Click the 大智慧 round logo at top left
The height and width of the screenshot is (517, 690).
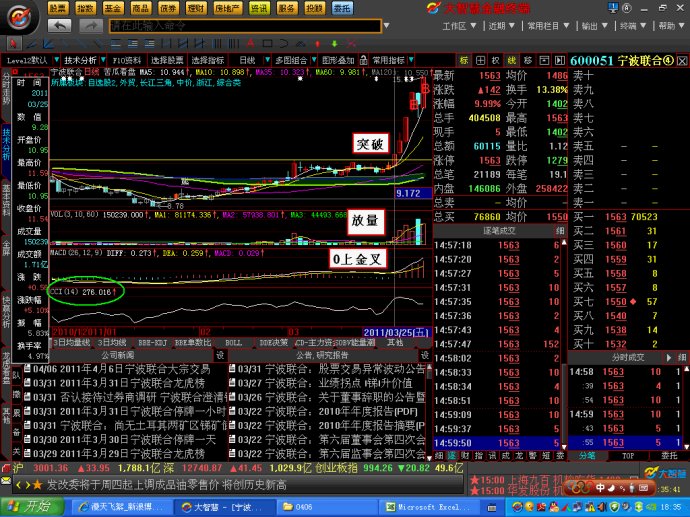[x=20, y=17]
